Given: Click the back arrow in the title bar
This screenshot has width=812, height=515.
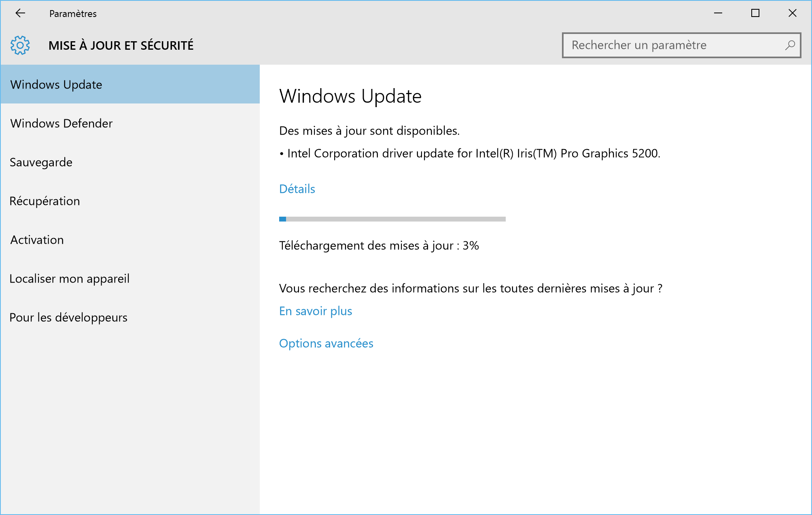Looking at the screenshot, I should [20, 13].
